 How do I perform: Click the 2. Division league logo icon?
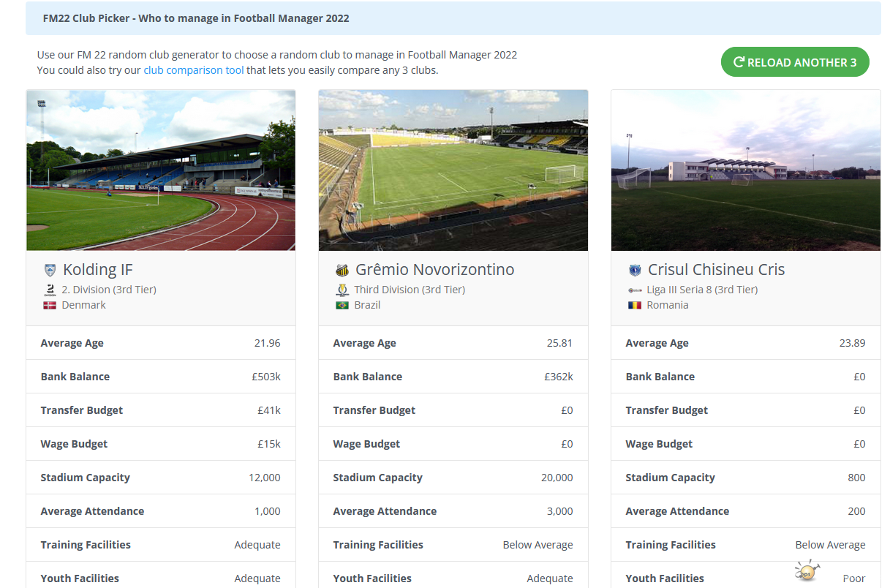(50, 290)
